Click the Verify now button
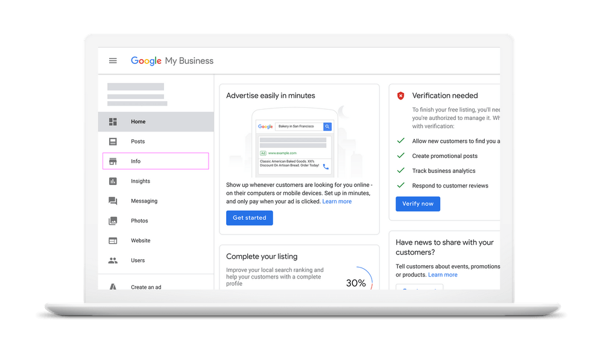Screen dimensions: 603x364 pyautogui.click(x=418, y=204)
